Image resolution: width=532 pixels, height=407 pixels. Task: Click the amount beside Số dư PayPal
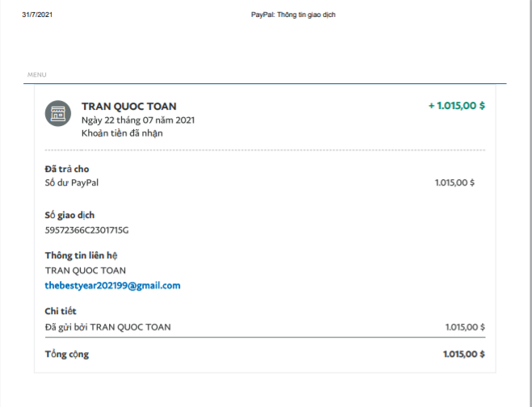tap(455, 183)
